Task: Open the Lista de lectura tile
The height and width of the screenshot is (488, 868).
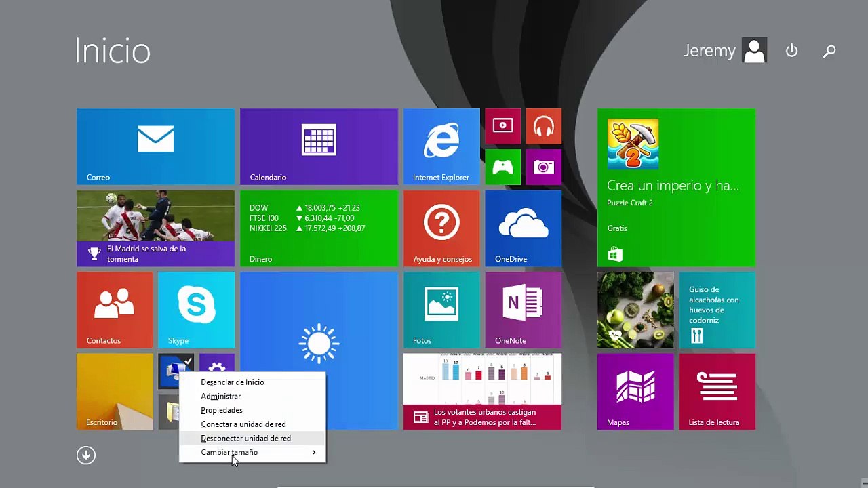Action: [717, 391]
